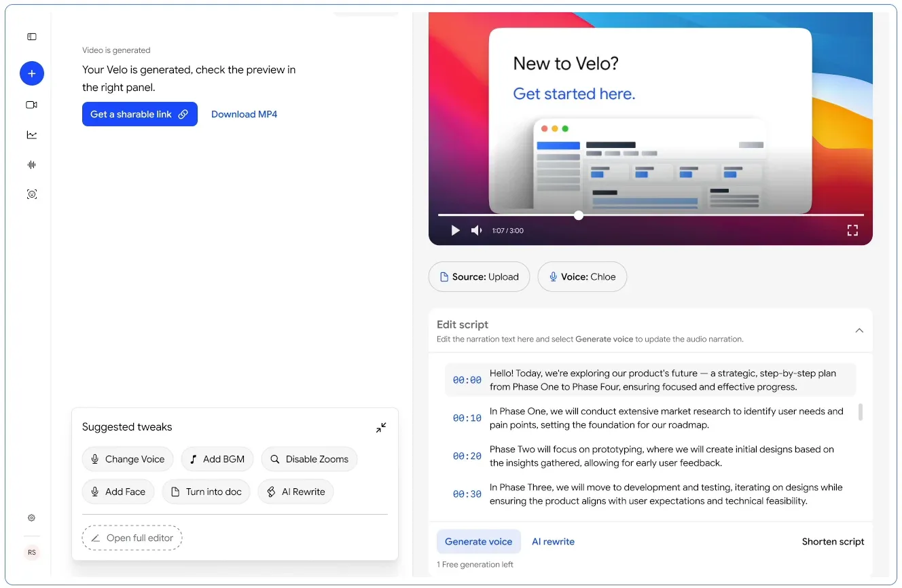Click the 00:20 timestamp
This screenshot has width=902, height=588.
[467, 456]
